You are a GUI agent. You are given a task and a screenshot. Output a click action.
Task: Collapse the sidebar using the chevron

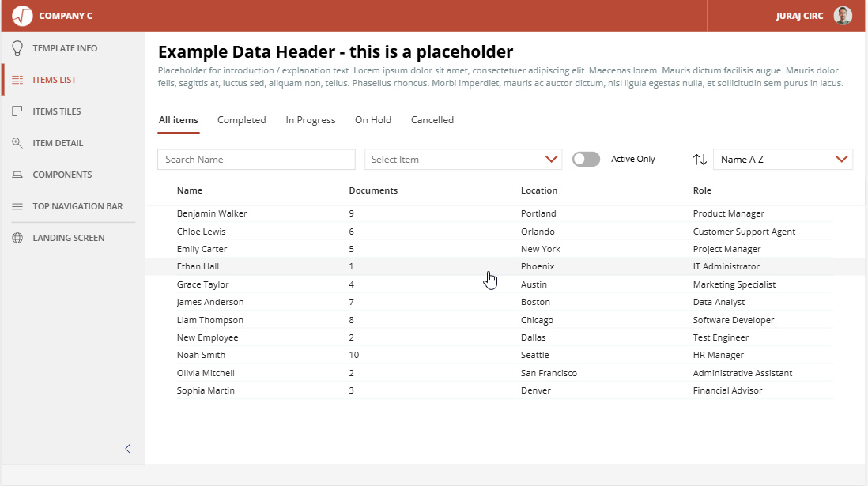[128, 449]
